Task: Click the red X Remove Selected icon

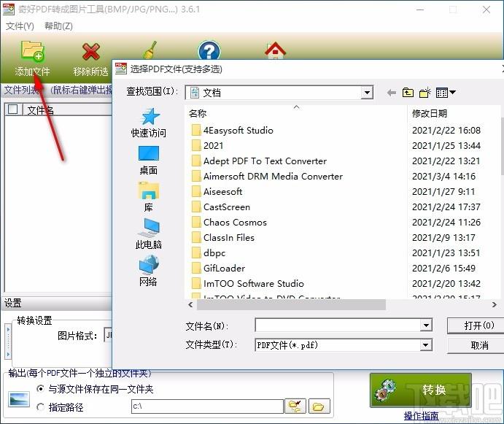Action: pyautogui.click(x=91, y=52)
